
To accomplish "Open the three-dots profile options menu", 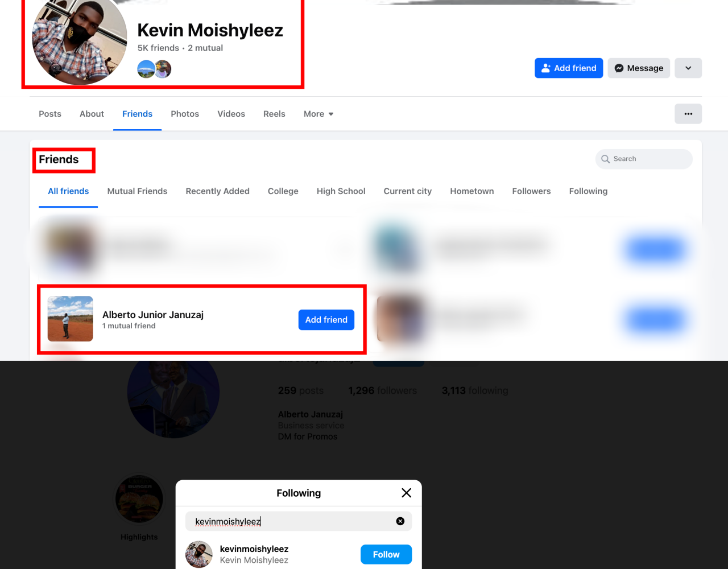I will tap(688, 114).
